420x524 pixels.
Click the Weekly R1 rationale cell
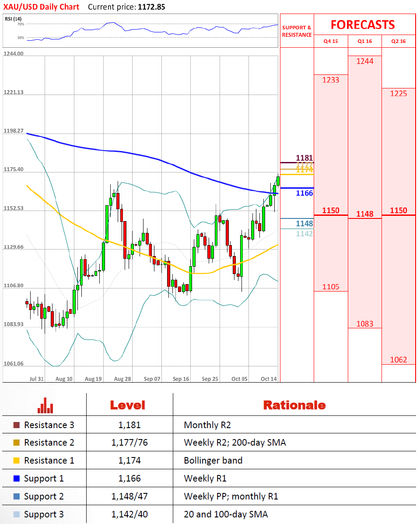click(x=205, y=478)
